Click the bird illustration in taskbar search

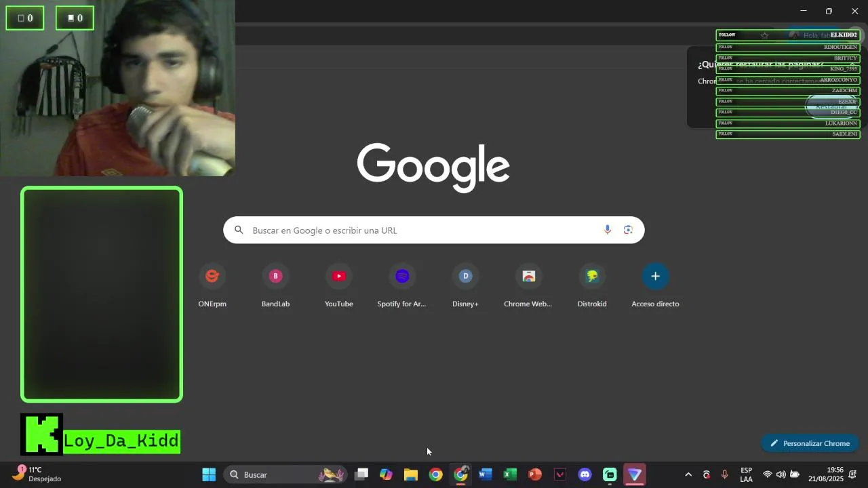[331, 474]
